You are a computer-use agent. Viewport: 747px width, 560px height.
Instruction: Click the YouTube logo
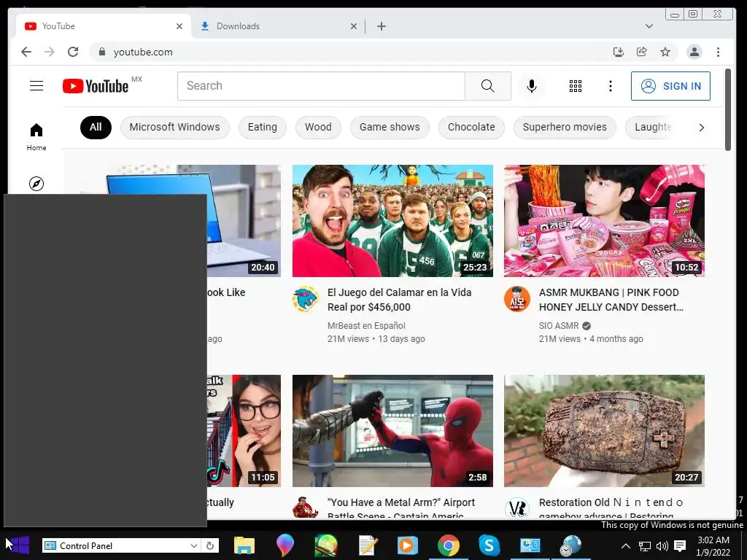[x=96, y=86]
